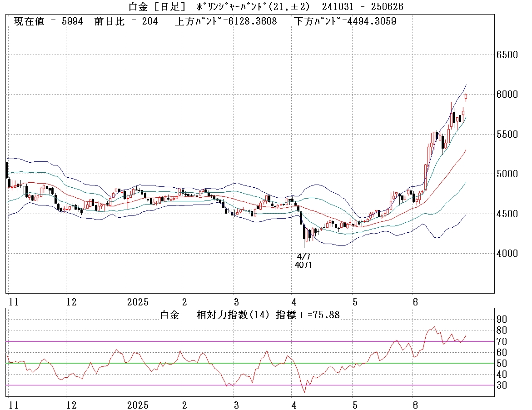Click month 4 label under the RSI chart
The height and width of the screenshot is (410, 532).
[x=294, y=405]
